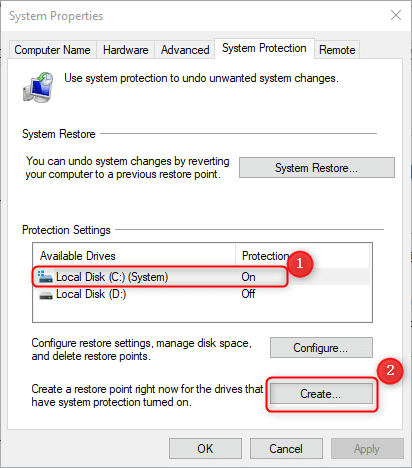Screen dimensions: 412x468
Task: Click the Apply button
Action: click(367, 449)
